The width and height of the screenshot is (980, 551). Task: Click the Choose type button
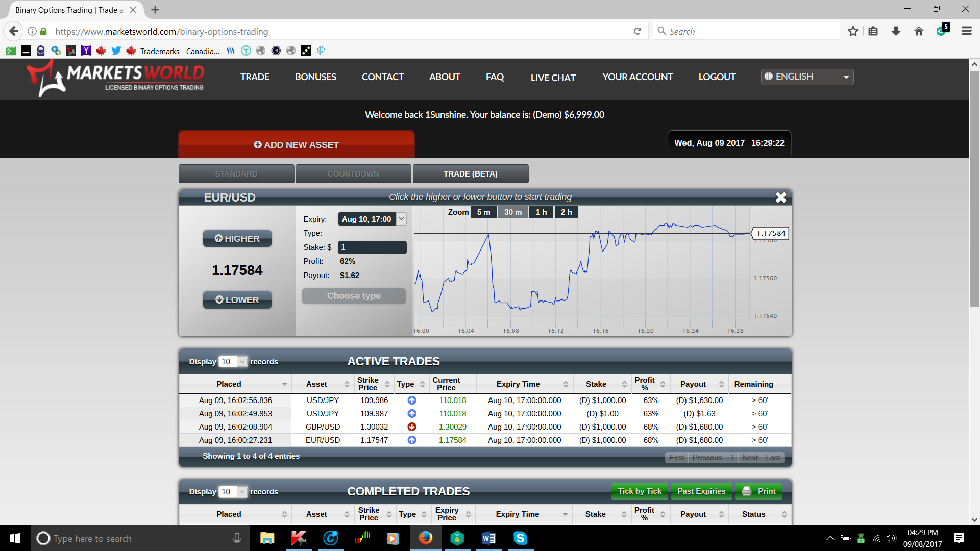(354, 296)
